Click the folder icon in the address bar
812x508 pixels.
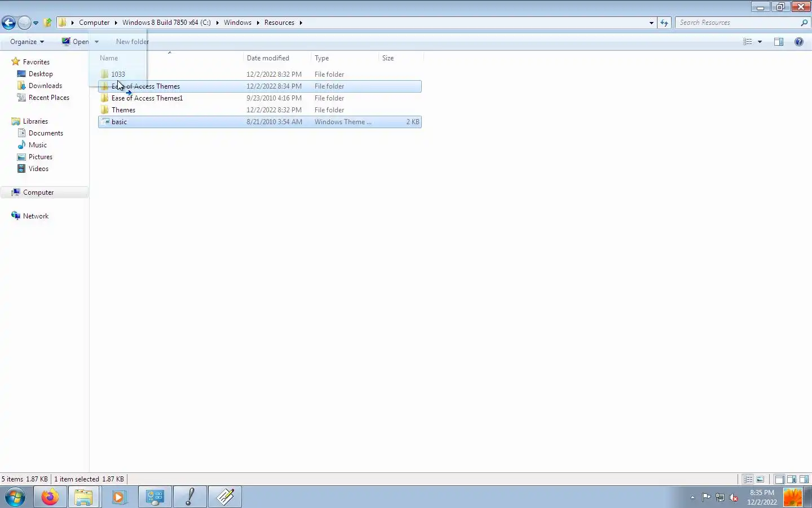(x=63, y=23)
